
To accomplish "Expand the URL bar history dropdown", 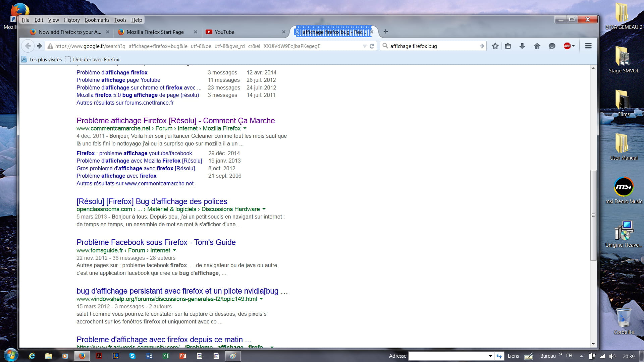I will [364, 46].
